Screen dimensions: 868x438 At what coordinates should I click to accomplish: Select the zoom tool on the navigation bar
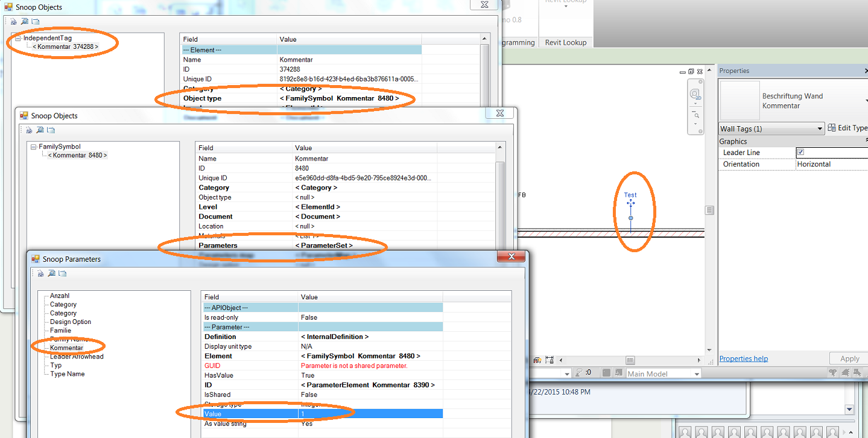(696, 115)
